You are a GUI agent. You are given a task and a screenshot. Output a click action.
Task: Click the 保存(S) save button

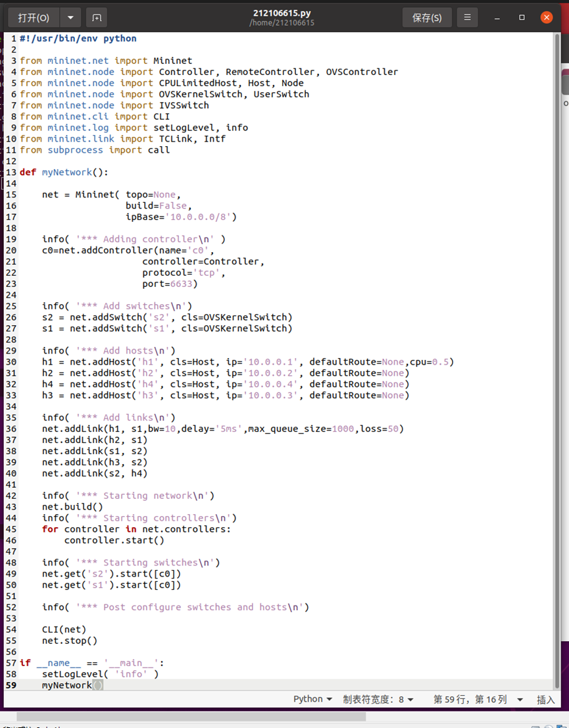coord(427,18)
